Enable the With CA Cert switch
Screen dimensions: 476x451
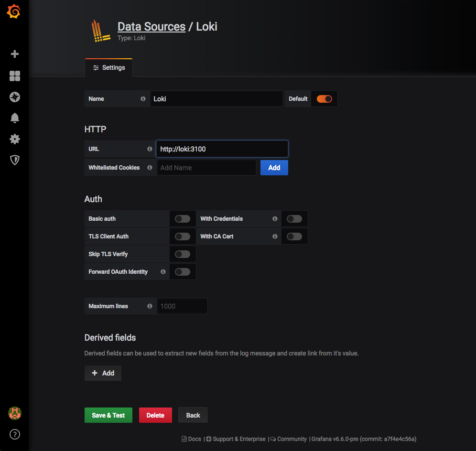pyautogui.click(x=294, y=236)
